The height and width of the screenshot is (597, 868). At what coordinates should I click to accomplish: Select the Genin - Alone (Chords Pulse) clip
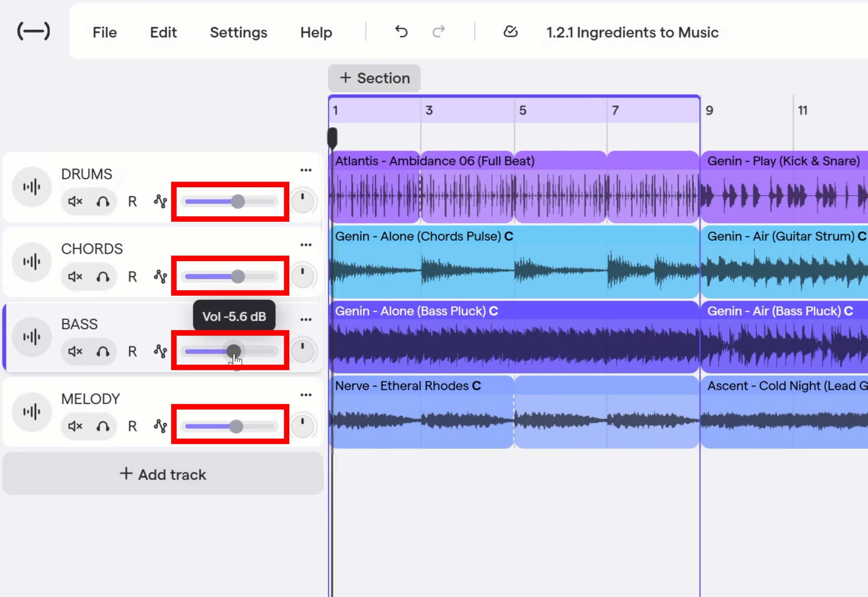point(514,262)
